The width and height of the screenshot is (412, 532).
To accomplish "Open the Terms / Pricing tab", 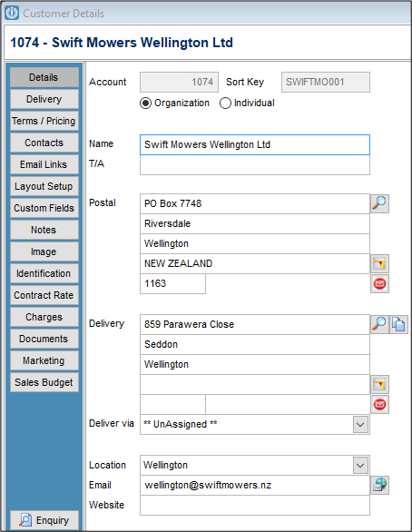I will tap(44, 121).
